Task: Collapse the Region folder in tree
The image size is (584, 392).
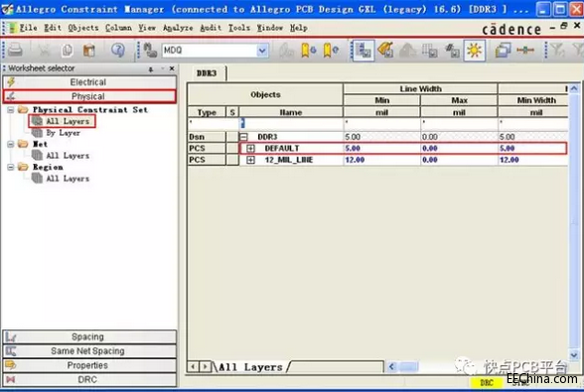Action: [x=11, y=167]
